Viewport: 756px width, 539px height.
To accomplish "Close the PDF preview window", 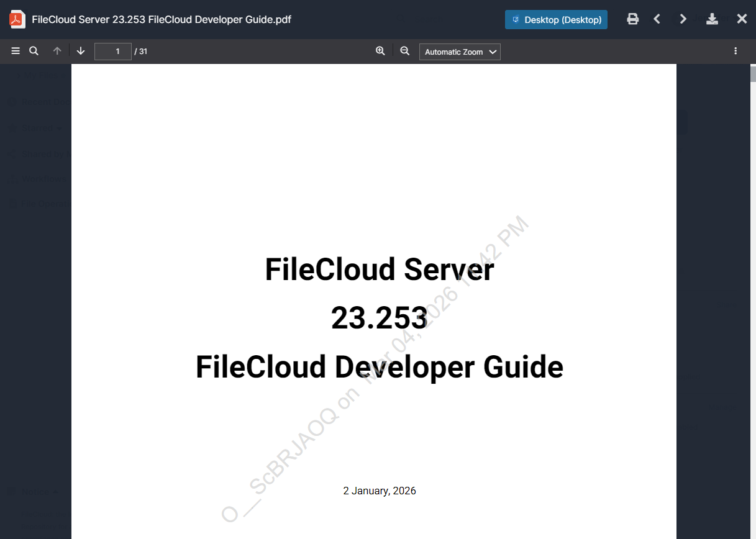I will point(742,19).
